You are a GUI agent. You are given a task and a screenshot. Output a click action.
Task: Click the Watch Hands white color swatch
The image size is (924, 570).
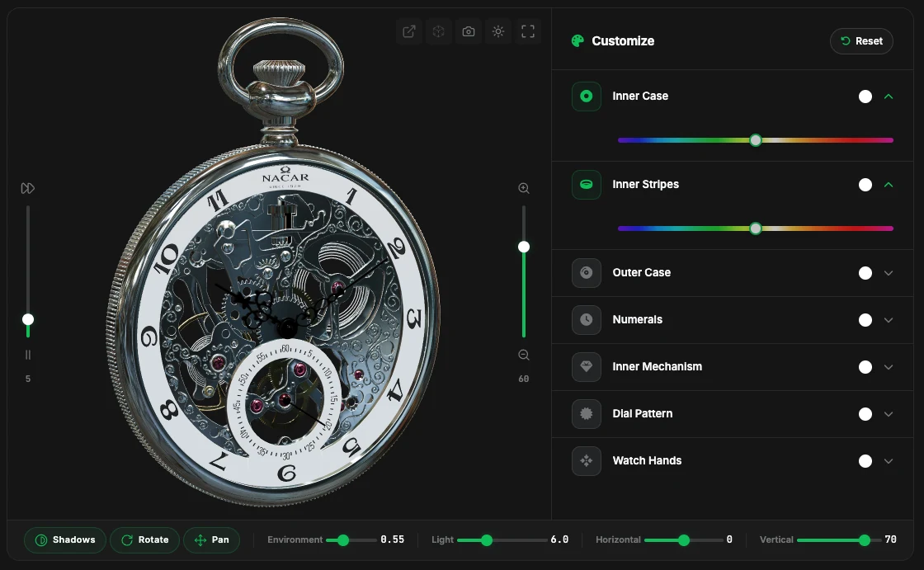click(x=865, y=461)
